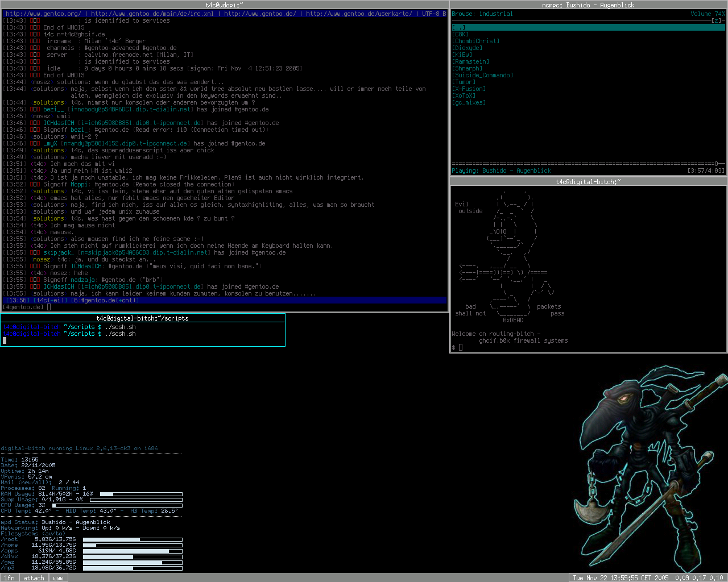Viewport: 728px width, 582px height.
Task: Click the load average 0.09 0.17 0.10
Action: pyautogui.click(x=699, y=577)
